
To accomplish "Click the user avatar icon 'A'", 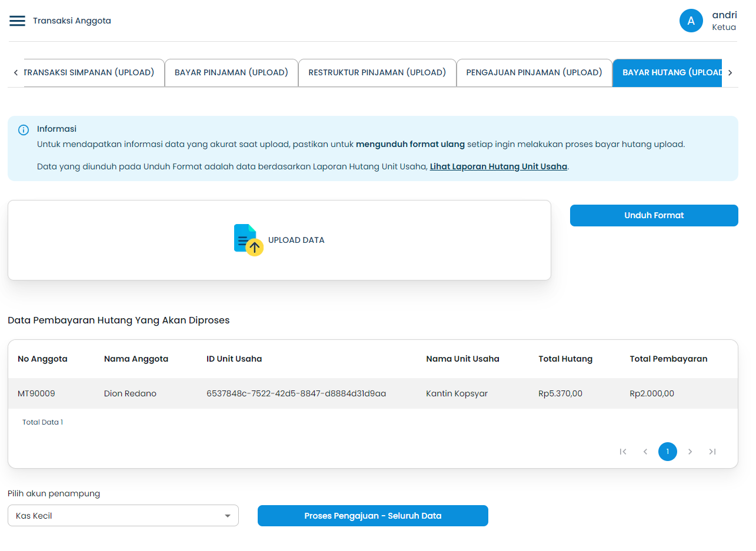I will pos(691,21).
